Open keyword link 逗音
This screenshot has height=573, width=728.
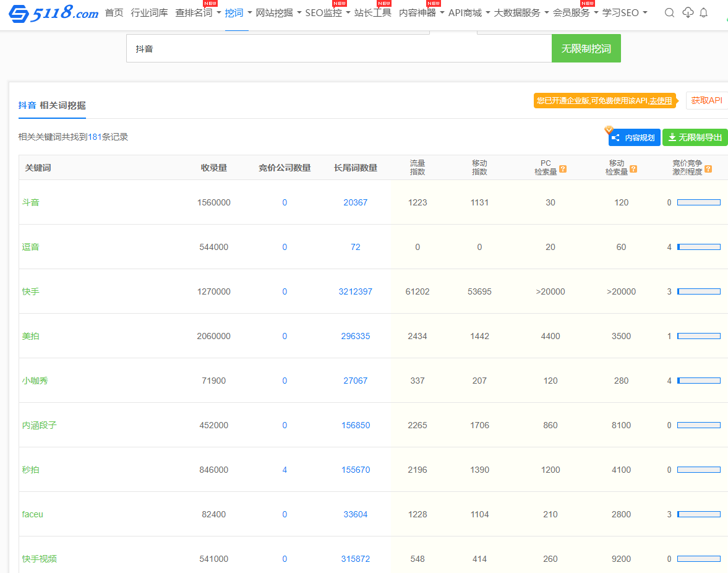coord(31,247)
